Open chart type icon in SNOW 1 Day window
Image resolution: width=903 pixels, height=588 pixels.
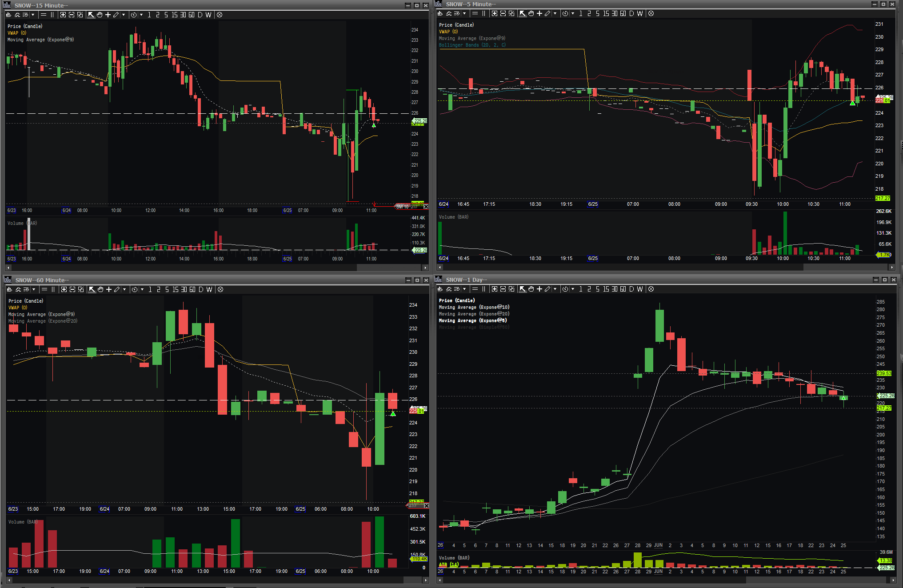tap(440, 289)
